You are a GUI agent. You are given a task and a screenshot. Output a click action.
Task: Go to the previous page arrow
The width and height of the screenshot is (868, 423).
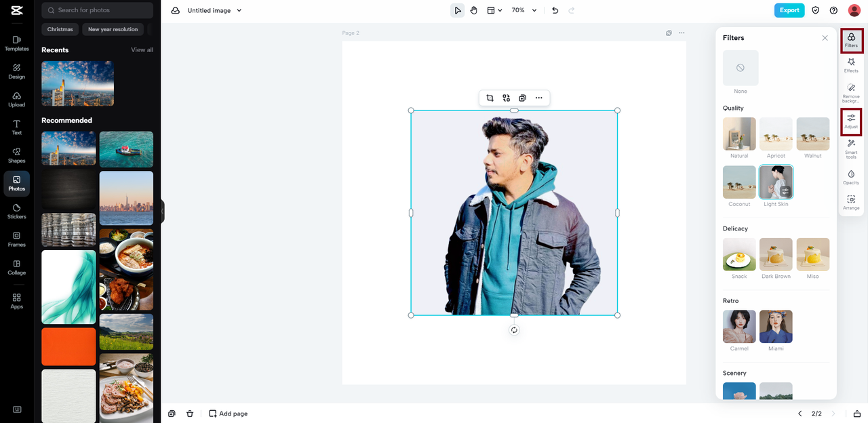pos(800,414)
